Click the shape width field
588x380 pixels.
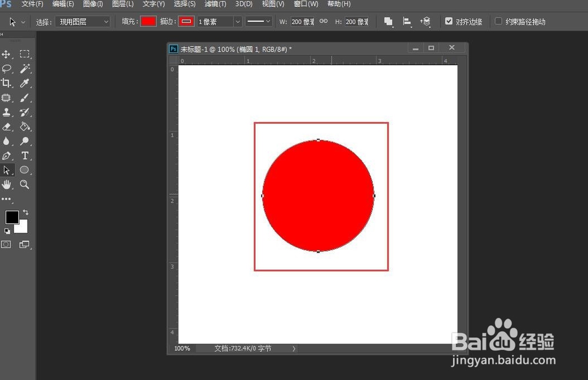tap(302, 22)
